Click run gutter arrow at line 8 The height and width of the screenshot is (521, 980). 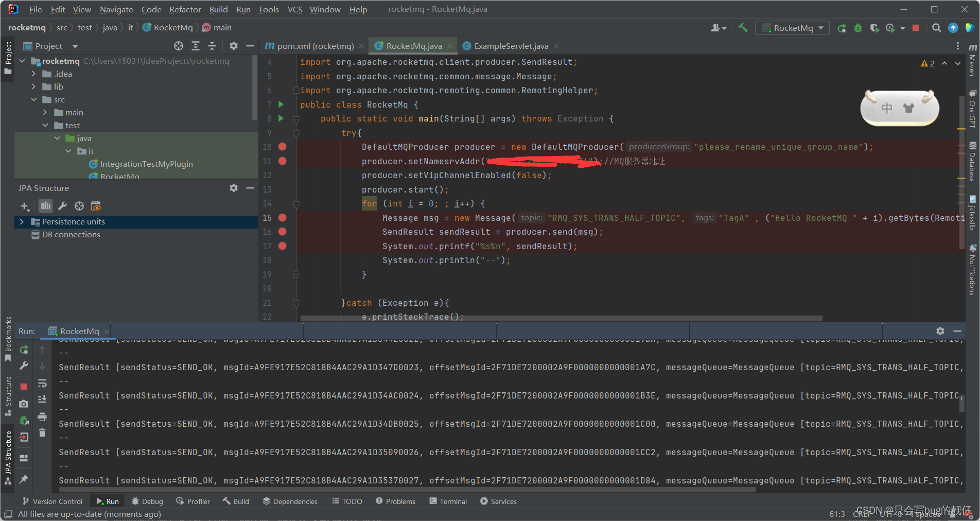[281, 118]
